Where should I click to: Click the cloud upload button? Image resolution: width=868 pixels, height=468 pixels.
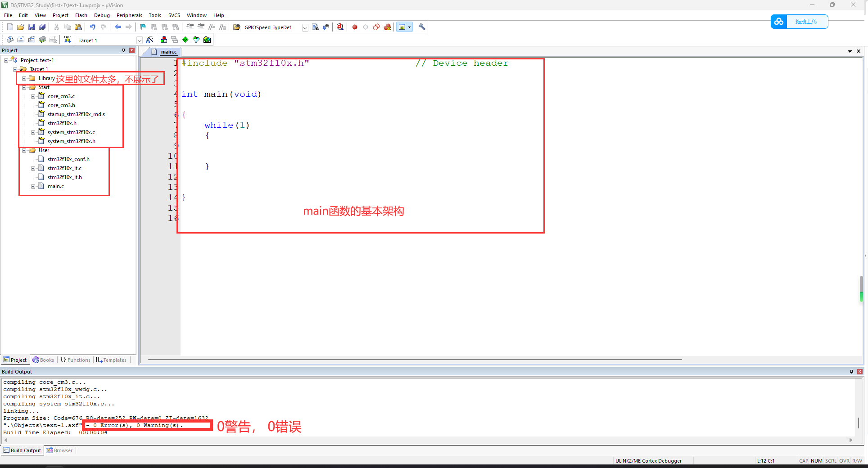(x=799, y=22)
